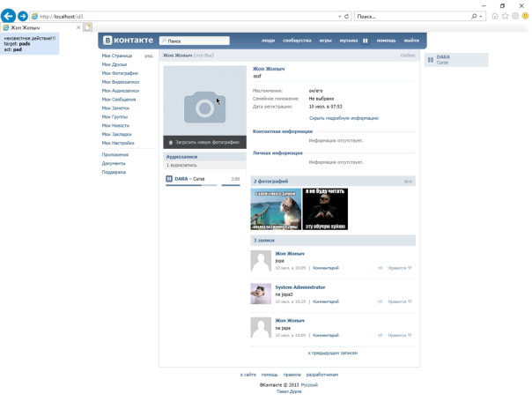Screen dimensions: 532x409
Task: Seek in the DARA Curse progress bar
Action: point(191,185)
